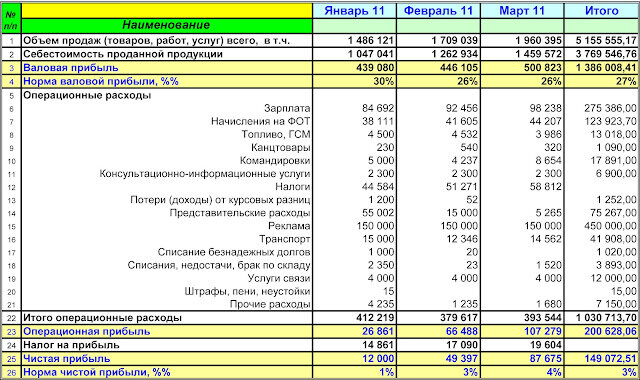Click Итого операционные расходы label
The image size is (640, 380).
[x=102, y=318]
